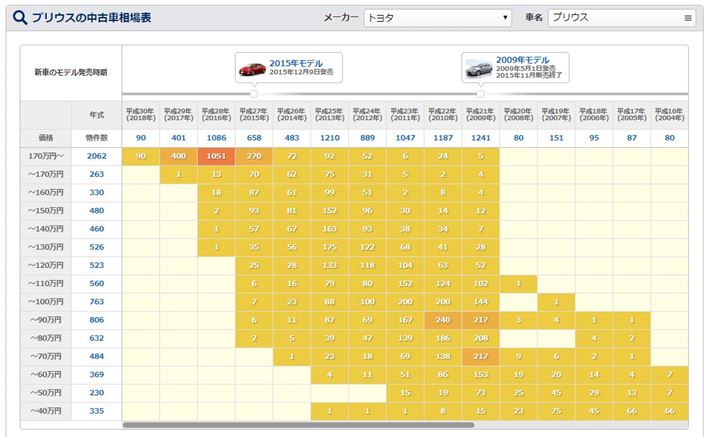Select the 平成28年 (2016年) column header
This screenshot has height=437, width=715.
click(x=216, y=114)
